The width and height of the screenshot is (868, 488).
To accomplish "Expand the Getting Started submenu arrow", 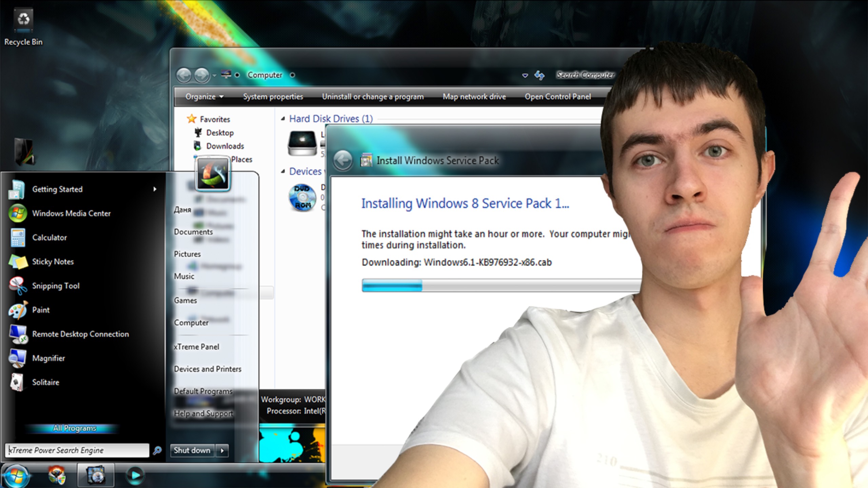I will point(155,189).
